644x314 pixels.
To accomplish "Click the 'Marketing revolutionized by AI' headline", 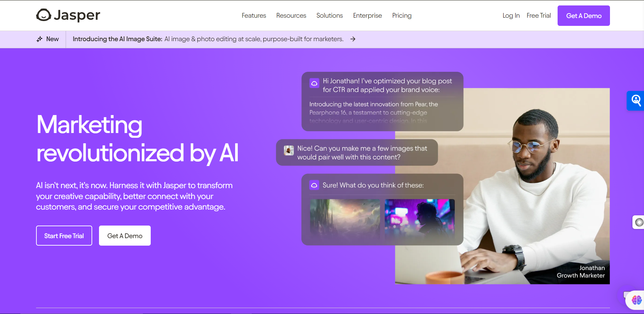I will click(137, 139).
